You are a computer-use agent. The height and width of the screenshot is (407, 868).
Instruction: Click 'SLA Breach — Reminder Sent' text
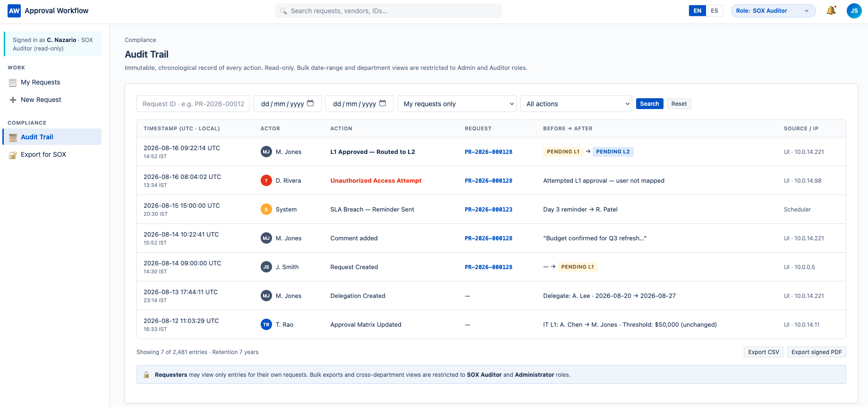click(372, 210)
